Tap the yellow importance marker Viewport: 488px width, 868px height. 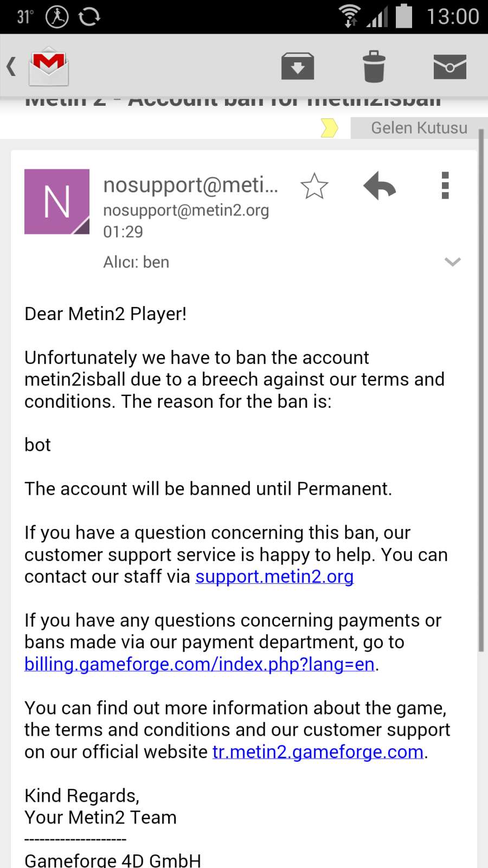click(x=329, y=128)
